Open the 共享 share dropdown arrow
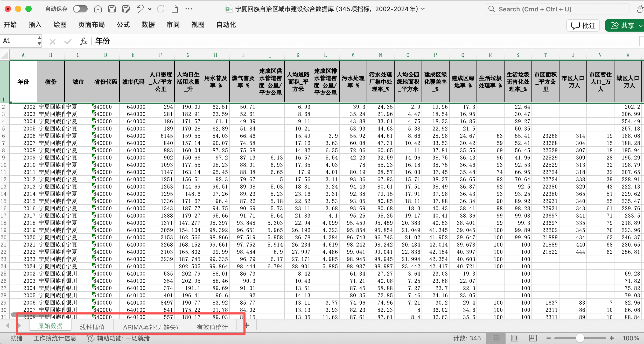 click(641, 25)
